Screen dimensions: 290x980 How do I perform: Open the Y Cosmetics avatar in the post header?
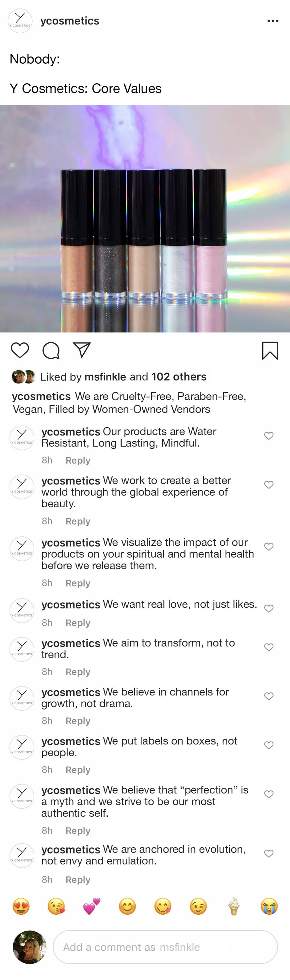tap(20, 21)
